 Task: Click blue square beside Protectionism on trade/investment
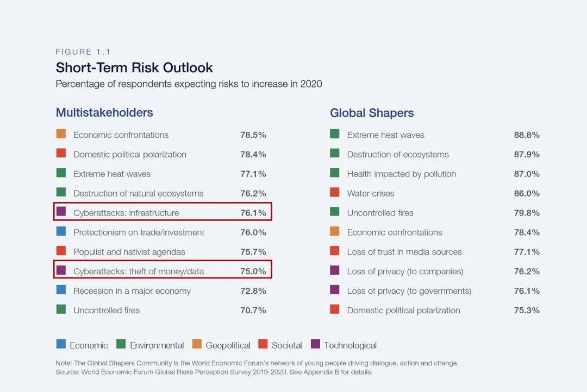61,231
